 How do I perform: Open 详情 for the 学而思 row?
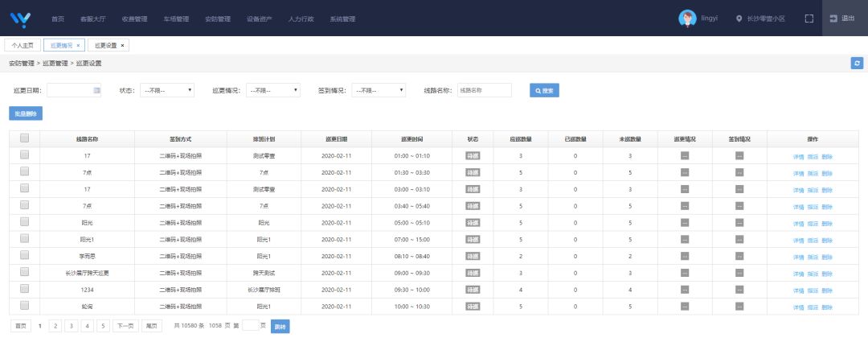click(x=798, y=258)
